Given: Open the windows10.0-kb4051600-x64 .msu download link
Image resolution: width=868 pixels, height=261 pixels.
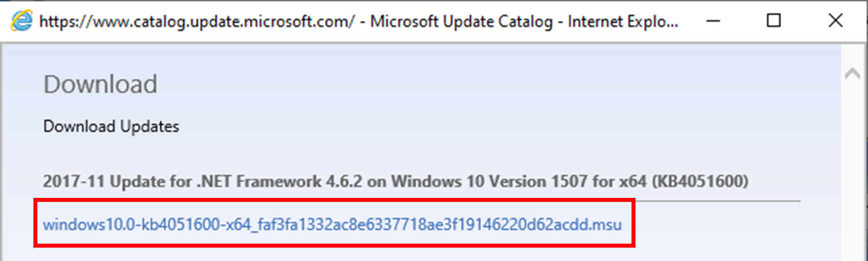Looking at the screenshot, I should click(x=332, y=225).
